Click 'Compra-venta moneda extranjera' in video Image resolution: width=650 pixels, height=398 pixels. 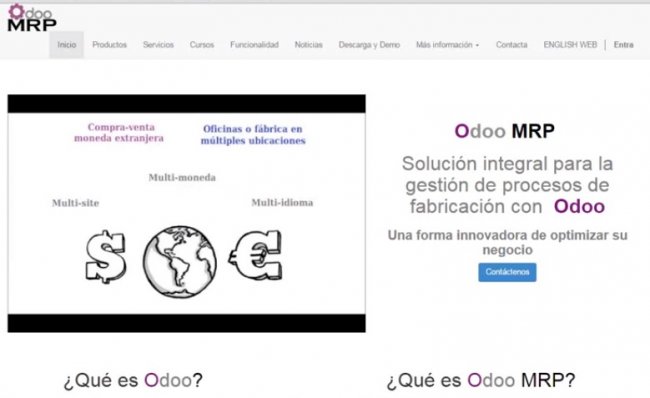[x=119, y=133]
